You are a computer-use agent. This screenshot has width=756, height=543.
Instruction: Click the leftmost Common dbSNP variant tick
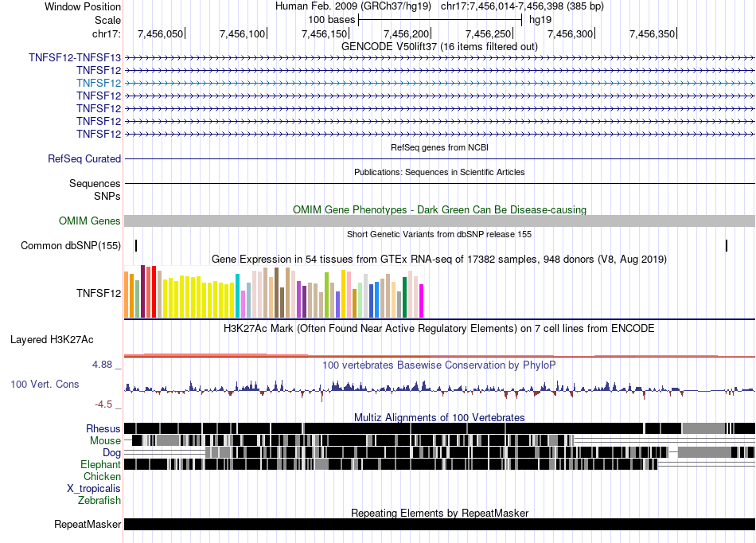click(x=136, y=245)
